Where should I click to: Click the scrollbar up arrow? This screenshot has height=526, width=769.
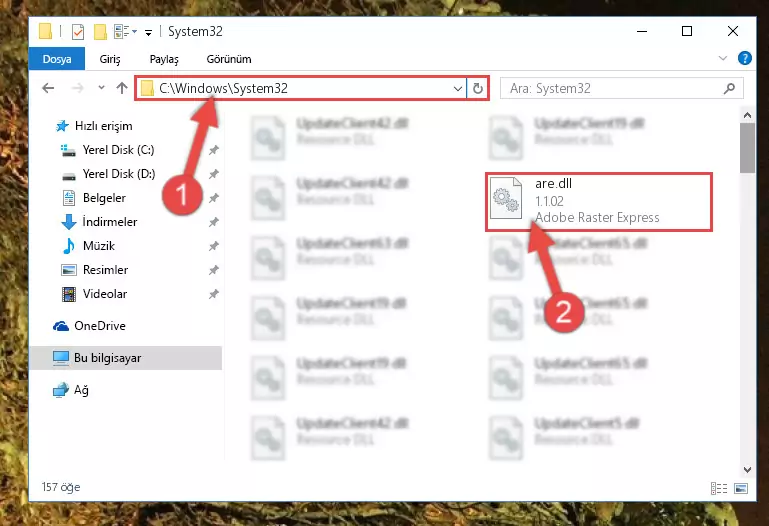[x=747, y=115]
